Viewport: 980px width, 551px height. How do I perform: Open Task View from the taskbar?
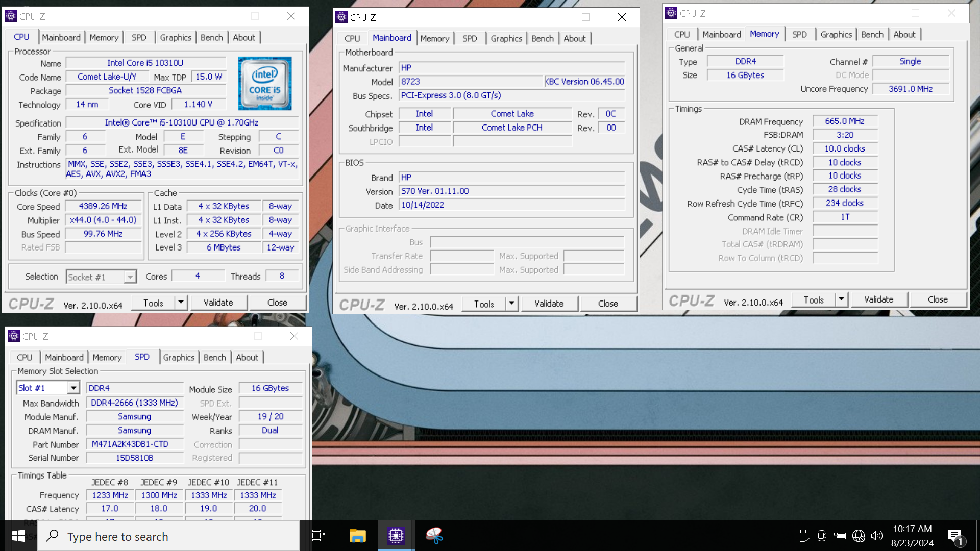(318, 536)
